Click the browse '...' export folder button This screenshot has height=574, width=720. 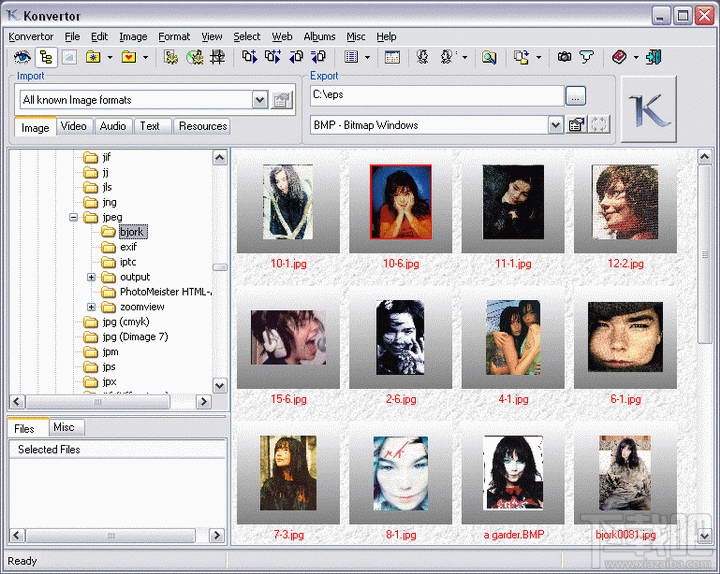(x=575, y=96)
